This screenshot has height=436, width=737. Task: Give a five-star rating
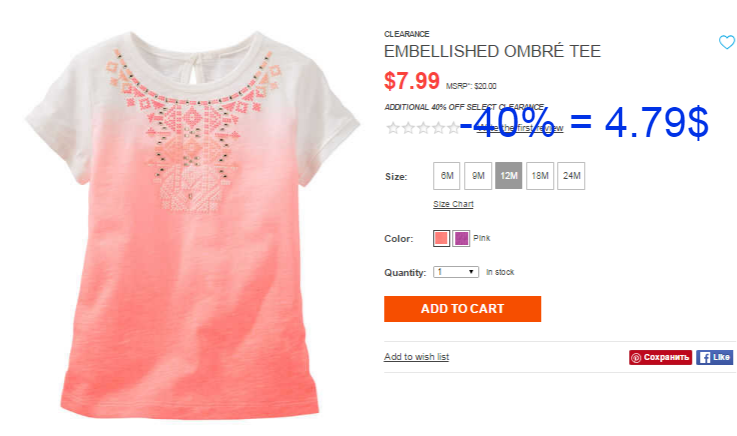(x=453, y=128)
